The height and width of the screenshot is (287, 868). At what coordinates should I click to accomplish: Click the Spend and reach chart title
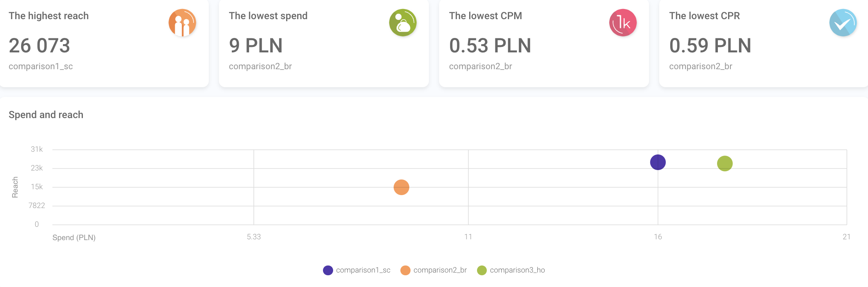(x=46, y=115)
